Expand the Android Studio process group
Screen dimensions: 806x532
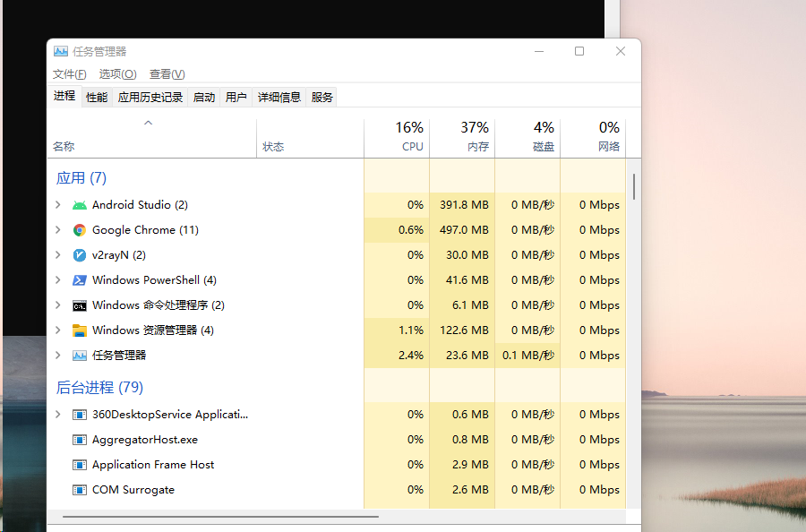point(58,205)
